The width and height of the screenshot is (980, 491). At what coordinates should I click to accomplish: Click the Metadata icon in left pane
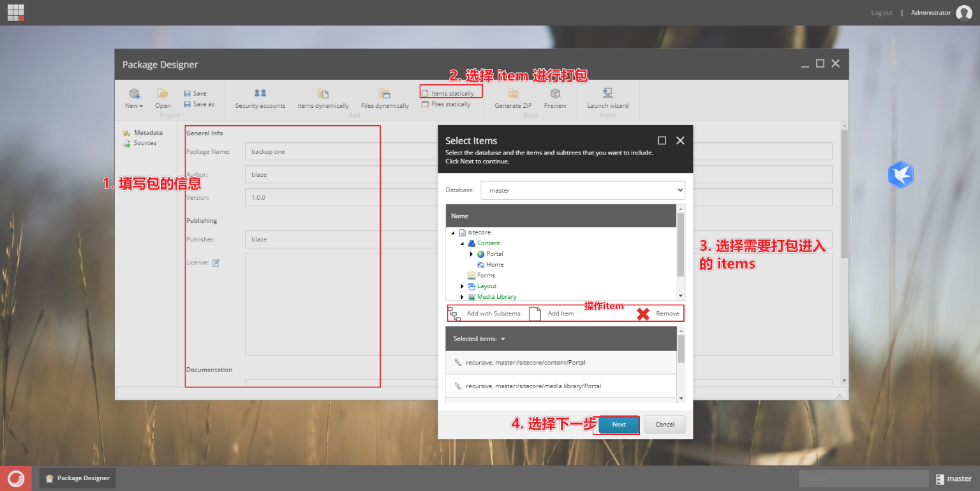pyautogui.click(x=127, y=133)
